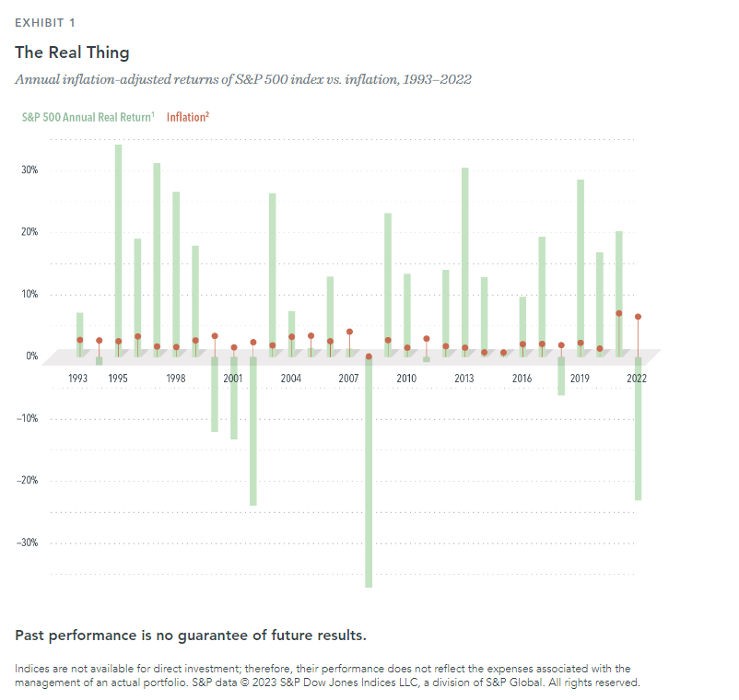739x700 pixels.
Task: Click the 2016 x-axis year label
Action: tap(522, 379)
